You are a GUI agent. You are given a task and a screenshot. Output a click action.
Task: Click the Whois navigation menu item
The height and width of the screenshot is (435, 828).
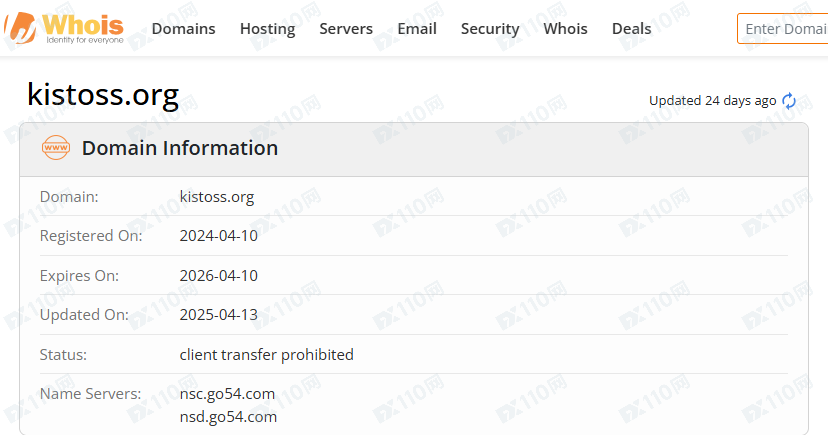tap(566, 29)
